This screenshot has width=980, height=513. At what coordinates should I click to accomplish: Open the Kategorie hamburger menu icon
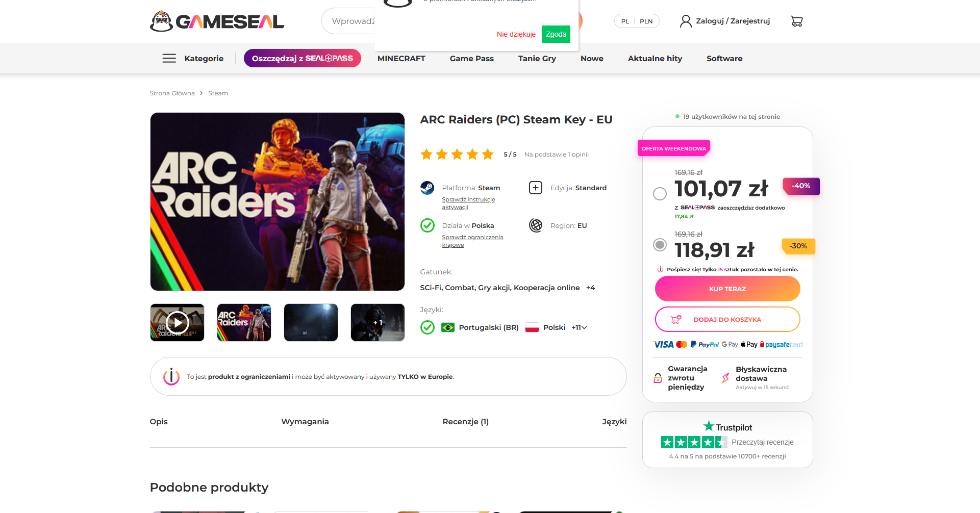coord(169,58)
